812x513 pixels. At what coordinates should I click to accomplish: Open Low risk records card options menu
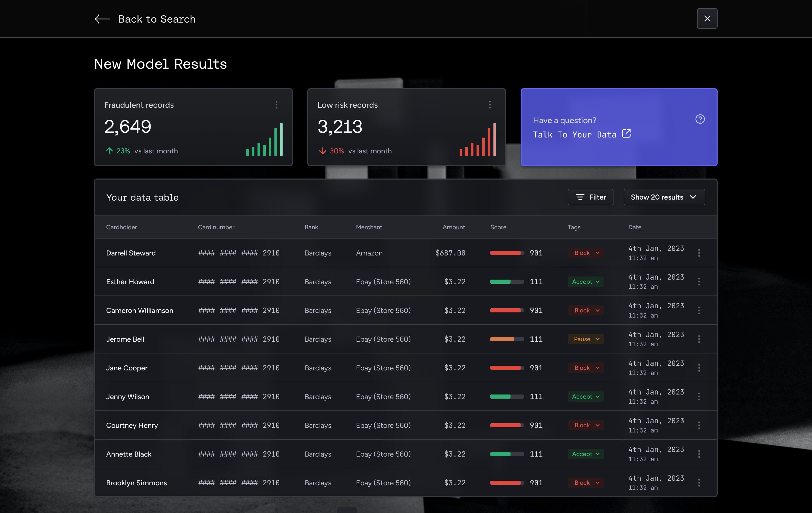click(490, 105)
